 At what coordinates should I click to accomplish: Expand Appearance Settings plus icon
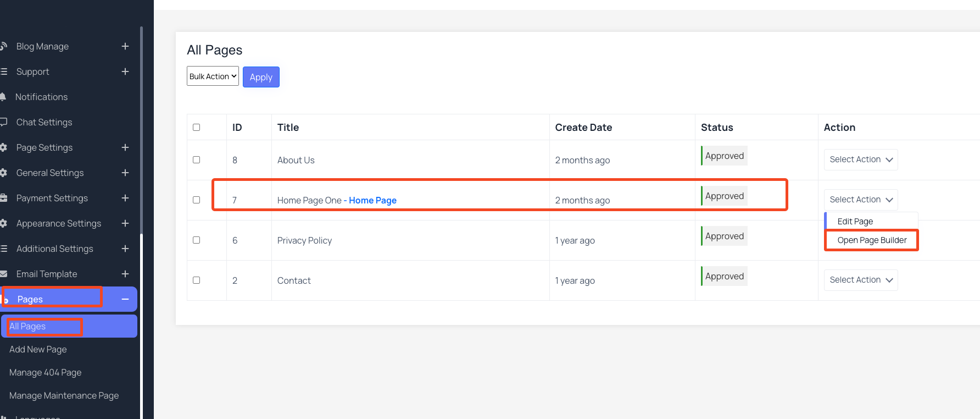(x=125, y=223)
